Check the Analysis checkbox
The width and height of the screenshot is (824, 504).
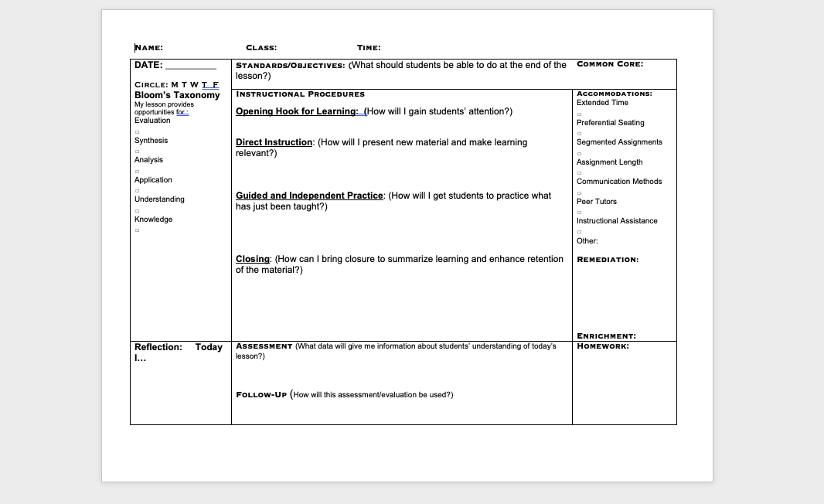tap(137, 171)
